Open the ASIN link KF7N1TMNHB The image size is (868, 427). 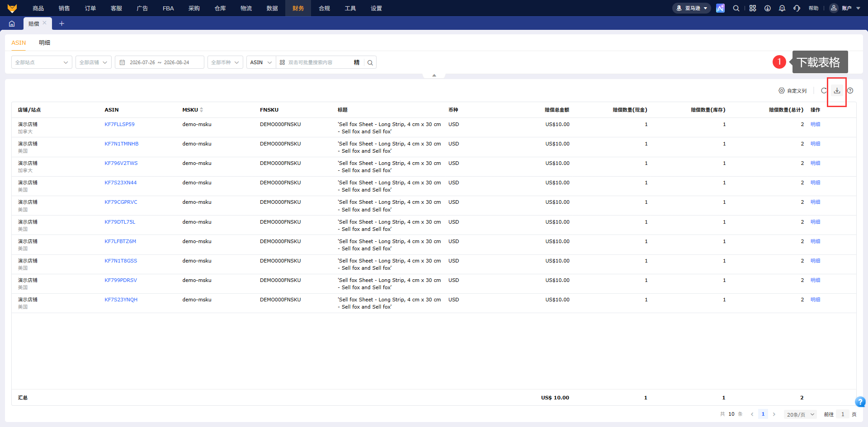point(122,144)
